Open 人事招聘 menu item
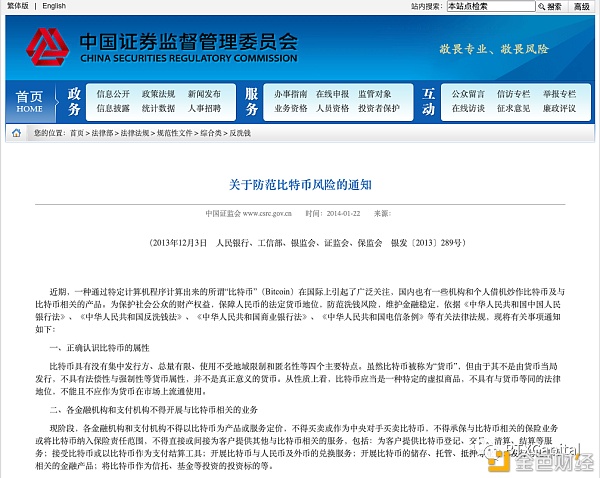600x478 pixels. point(204,108)
